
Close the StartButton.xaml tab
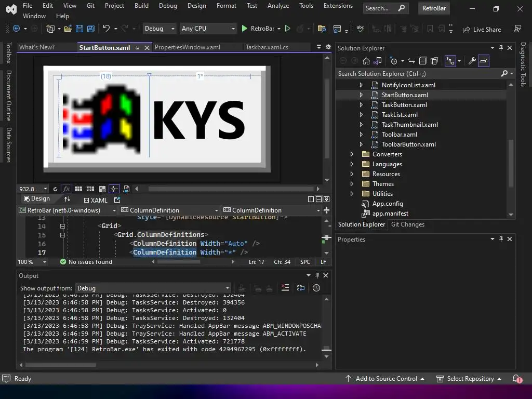pos(147,48)
